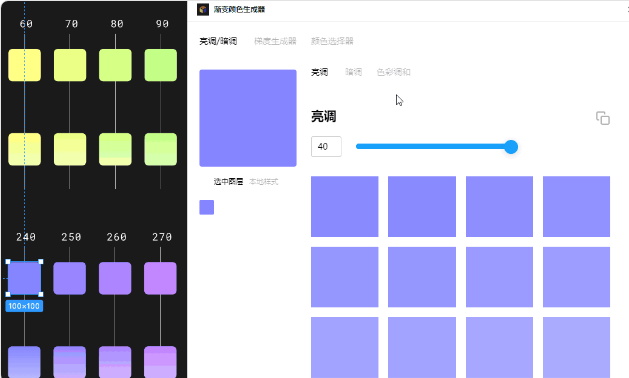This screenshot has width=629, height=378.
Task: Select the gradient square below the 90 swatch
Action: pos(160,149)
